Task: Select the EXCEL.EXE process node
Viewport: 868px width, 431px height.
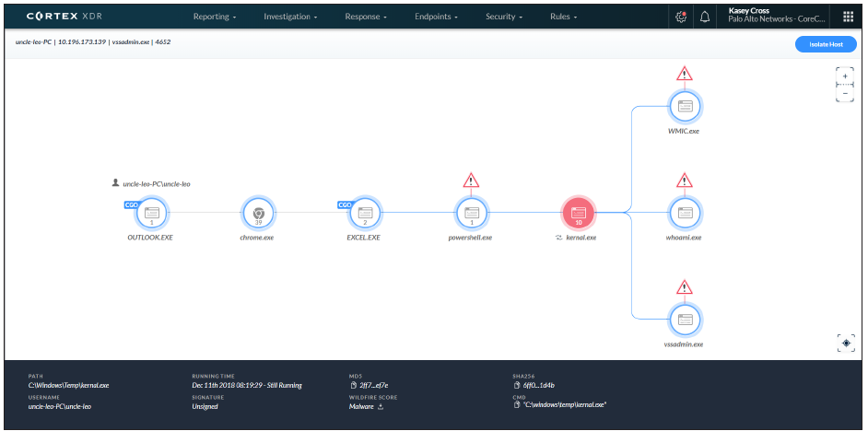Action: coord(364,213)
